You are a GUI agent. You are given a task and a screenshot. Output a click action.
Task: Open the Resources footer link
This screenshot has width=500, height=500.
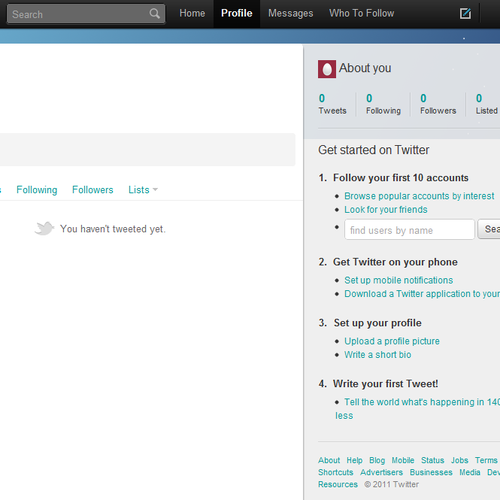point(338,484)
